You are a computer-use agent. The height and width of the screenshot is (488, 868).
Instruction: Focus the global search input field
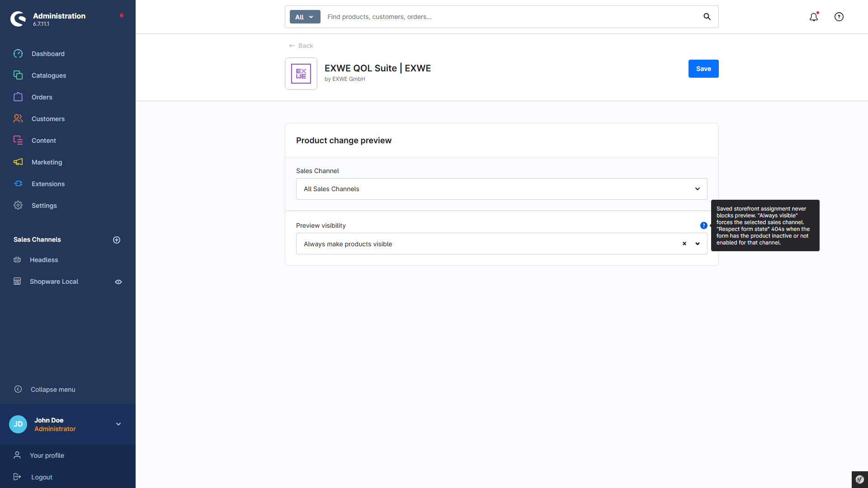pos(511,17)
